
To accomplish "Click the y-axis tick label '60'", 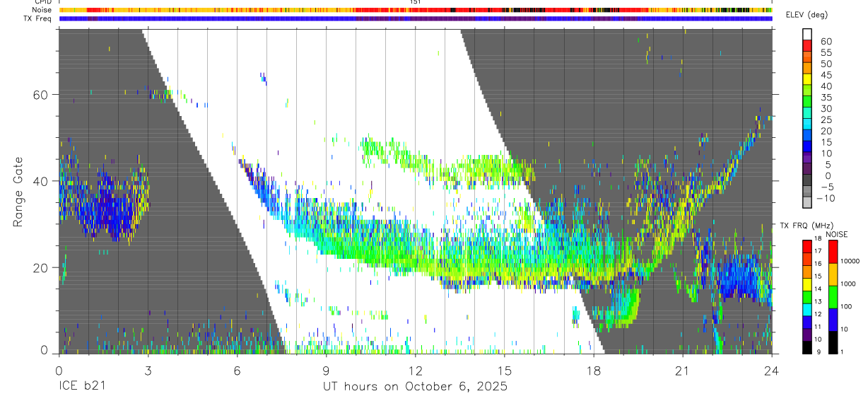I will coord(41,95).
